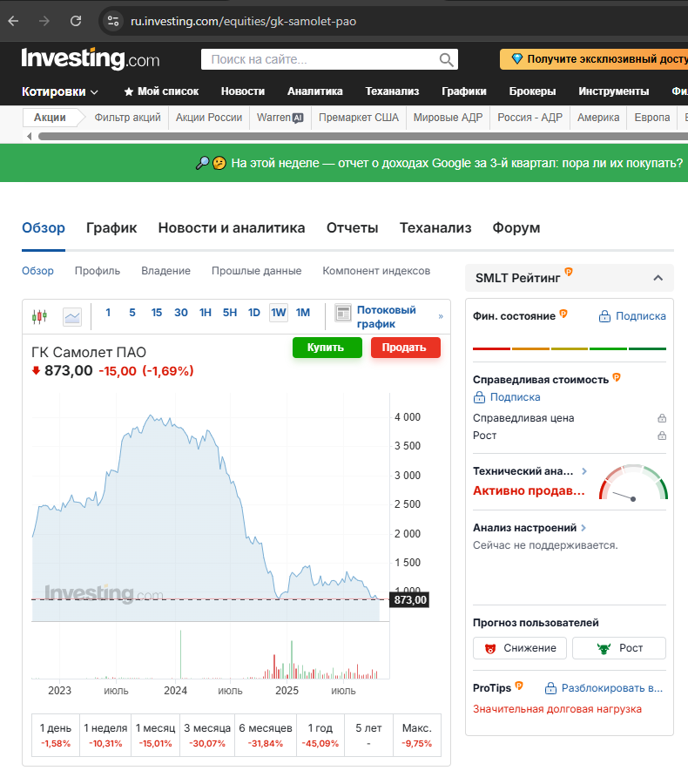Image resolution: width=688 pixels, height=784 pixels.
Task: Click the 873,00 price marker on chart
Action: click(x=409, y=599)
